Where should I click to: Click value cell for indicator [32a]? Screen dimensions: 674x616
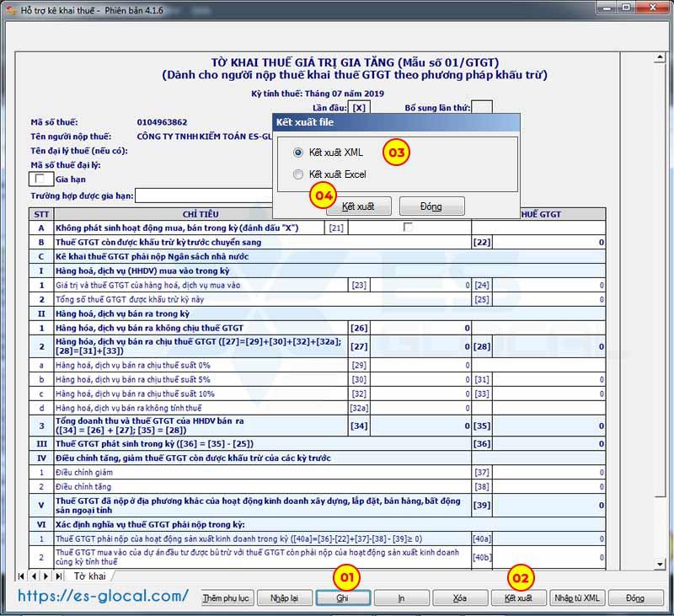click(420, 408)
